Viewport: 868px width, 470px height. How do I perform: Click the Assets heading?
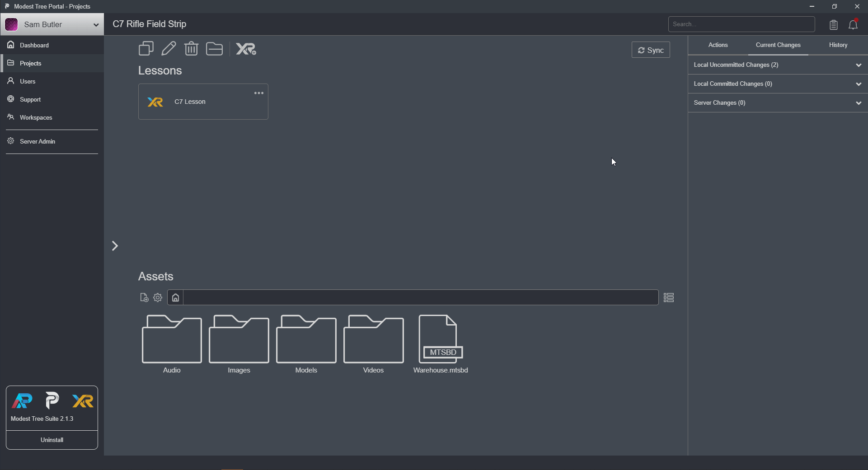tap(156, 276)
